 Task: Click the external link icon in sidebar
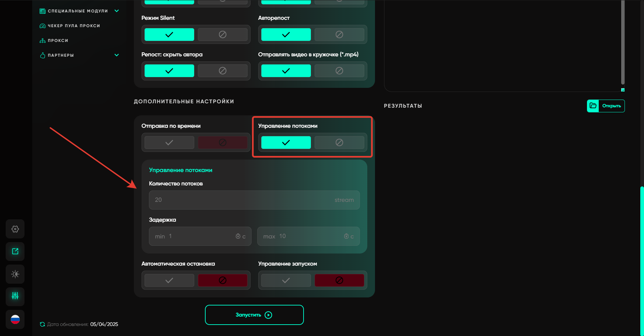tap(15, 251)
